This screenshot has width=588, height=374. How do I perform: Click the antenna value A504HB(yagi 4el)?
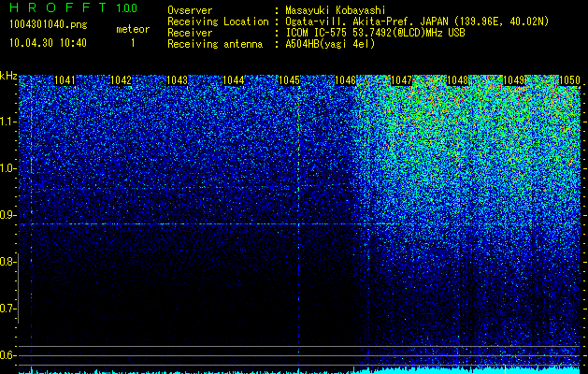pos(330,44)
